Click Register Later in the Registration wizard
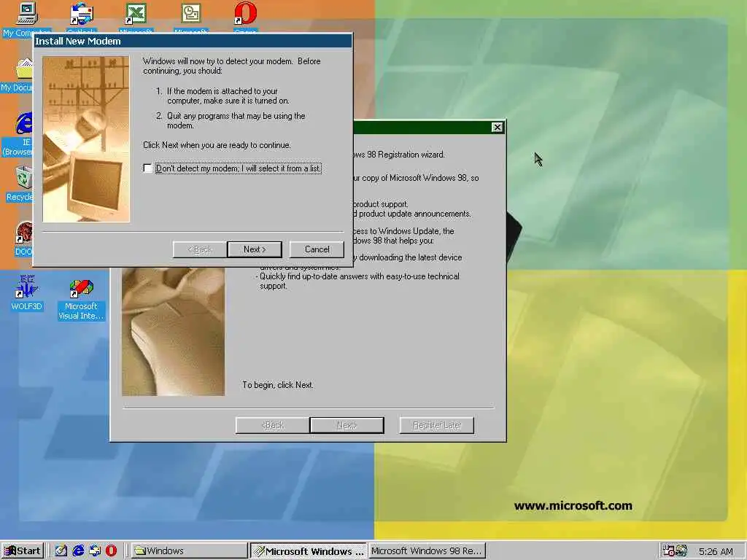Image resolution: width=747 pixels, height=560 pixels. coord(437,425)
